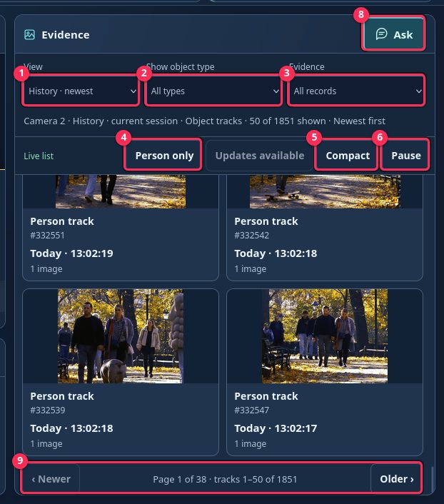Open the View dropdown showing History newest

(x=81, y=91)
